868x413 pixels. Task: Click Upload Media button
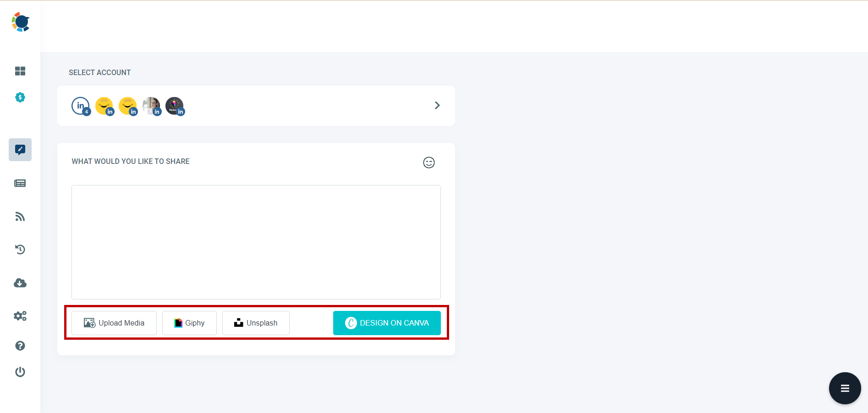click(114, 323)
